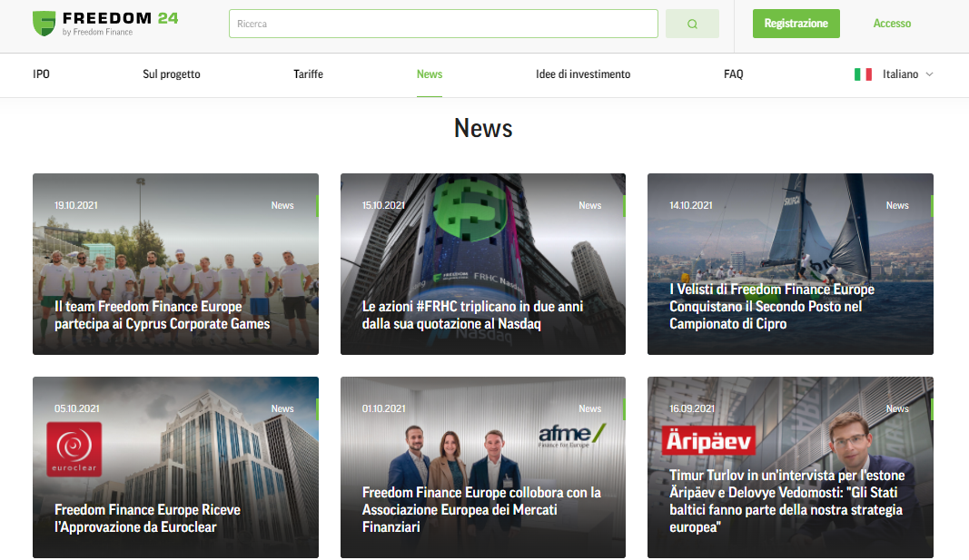Click the Registrazione button
Viewport: 969px width, 560px height.
click(x=796, y=24)
